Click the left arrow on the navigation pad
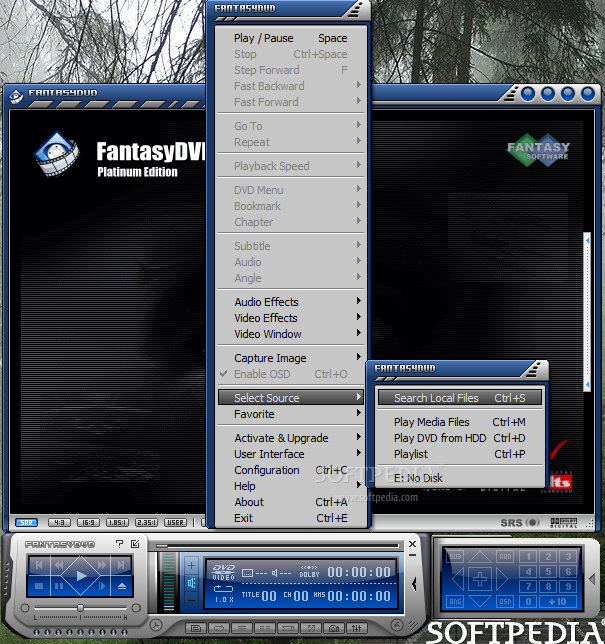The image size is (605, 644). (x=458, y=579)
